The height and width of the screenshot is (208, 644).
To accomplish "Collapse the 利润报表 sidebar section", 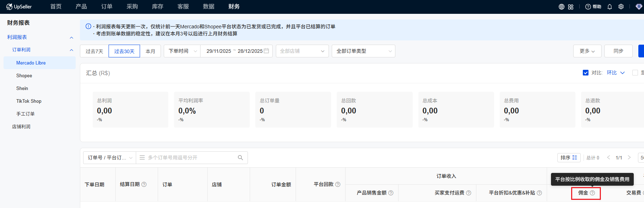I will click(x=71, y=38).
